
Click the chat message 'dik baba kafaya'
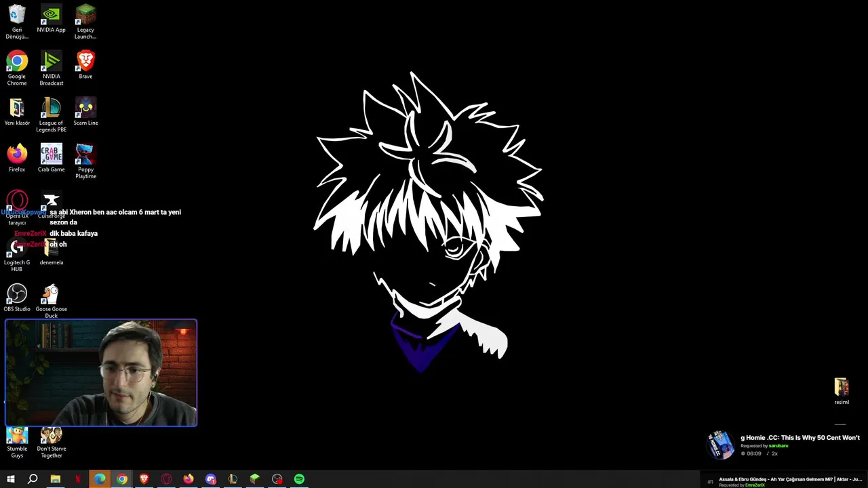point(73,233)
